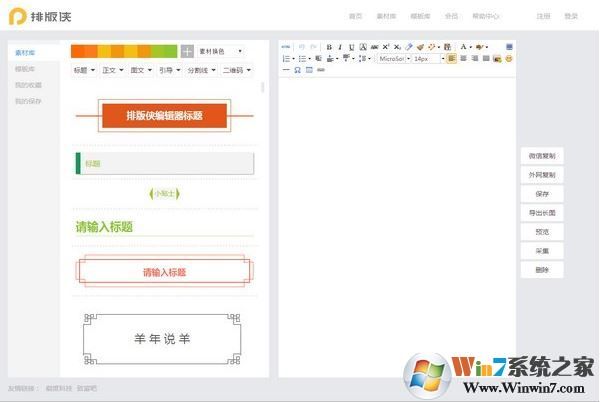Toggle strikethrough (ABC) formatting
The image size is (601, 402).
coord(374,47)
